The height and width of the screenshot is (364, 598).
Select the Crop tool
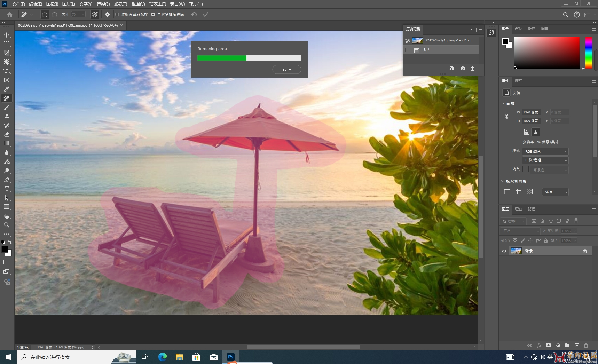pos(7,71)
